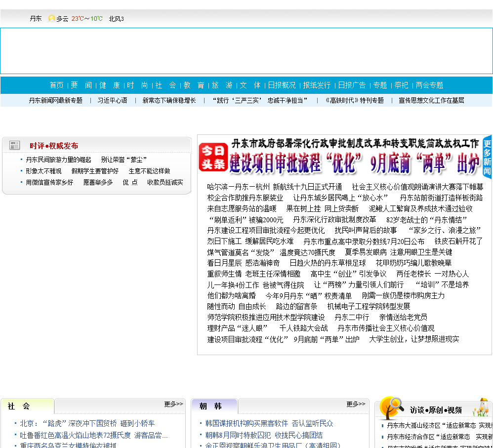Open the 旅游 navigation item
This screenshot has width=493, height=448.
[222, 85]
